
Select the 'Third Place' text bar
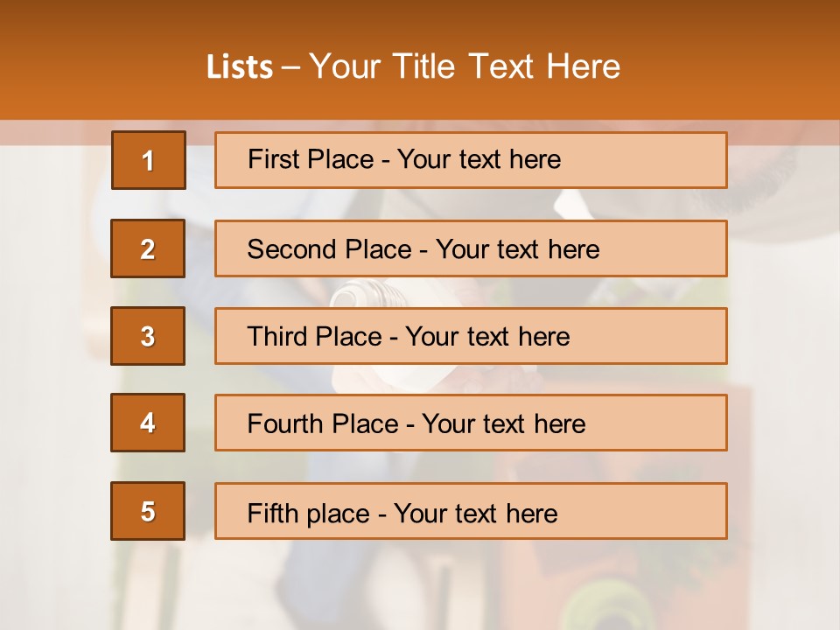tap(471, 336)
